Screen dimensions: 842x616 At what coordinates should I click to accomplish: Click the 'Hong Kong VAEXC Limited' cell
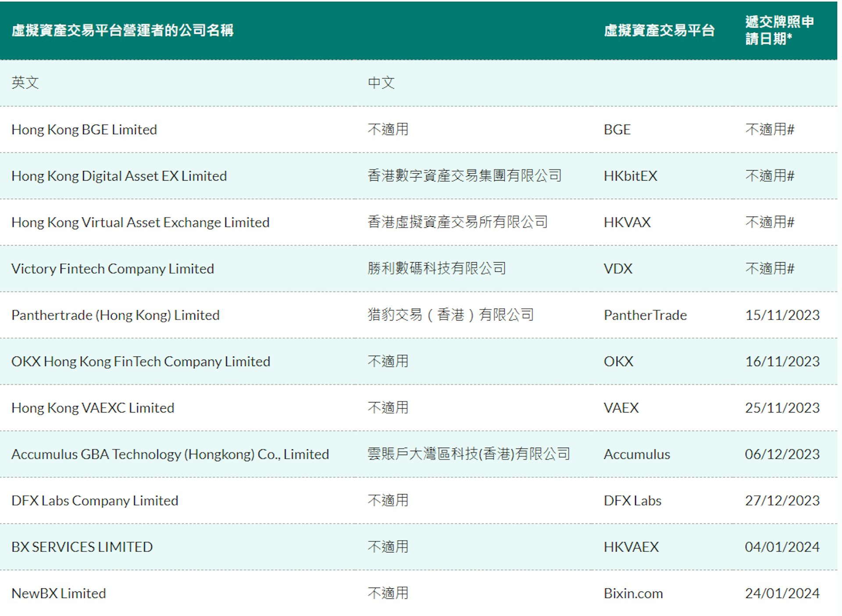click(93, 408)
